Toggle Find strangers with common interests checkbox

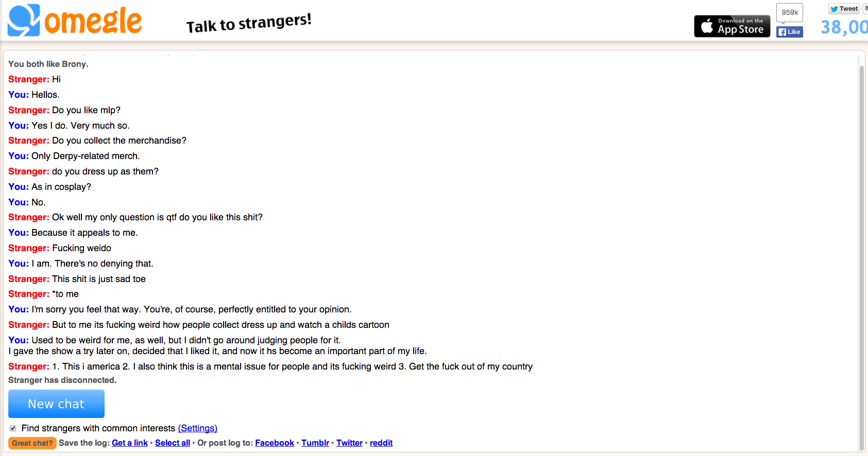coord(13,428)
